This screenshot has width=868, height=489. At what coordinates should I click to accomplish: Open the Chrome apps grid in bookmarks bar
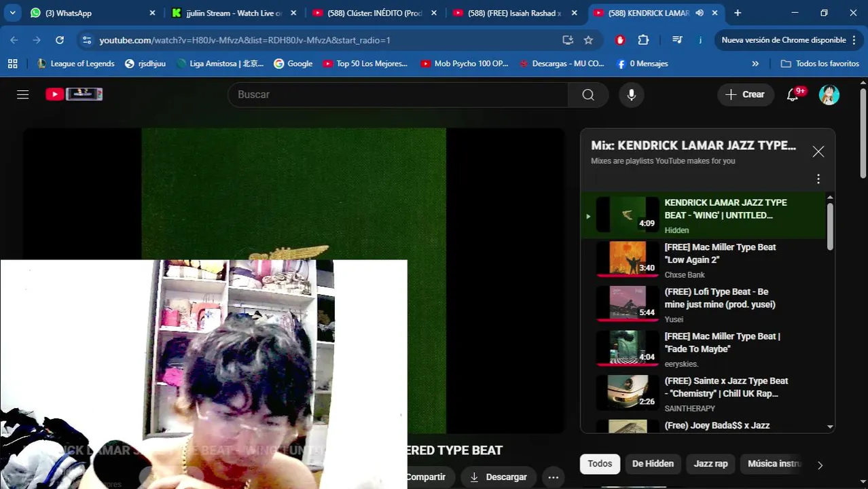(x=12, y=63)
